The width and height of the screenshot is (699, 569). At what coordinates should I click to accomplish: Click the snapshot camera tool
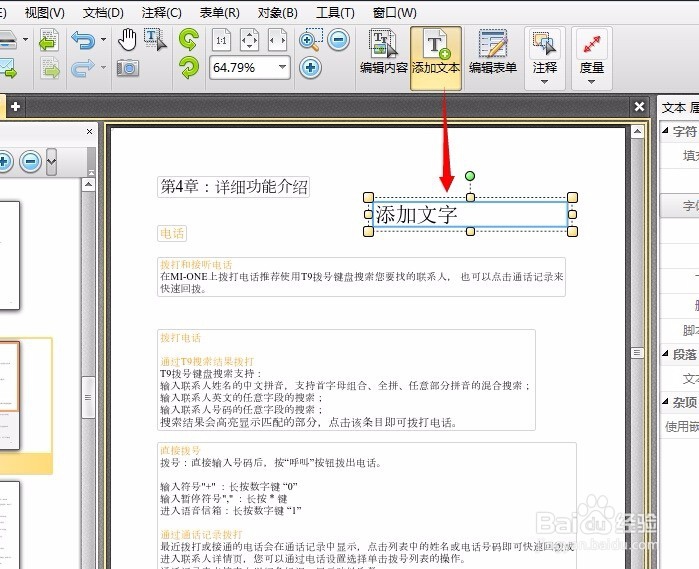(x=127, y=68)
